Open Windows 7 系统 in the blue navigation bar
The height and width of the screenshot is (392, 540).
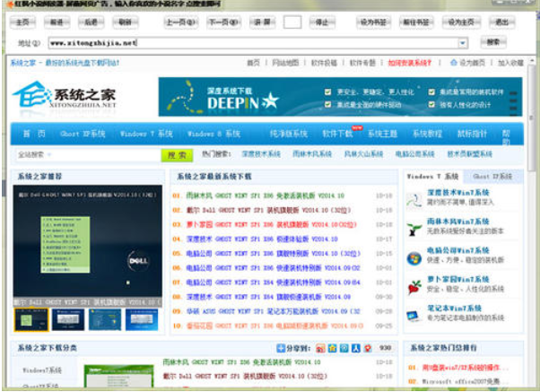point(146,134)
